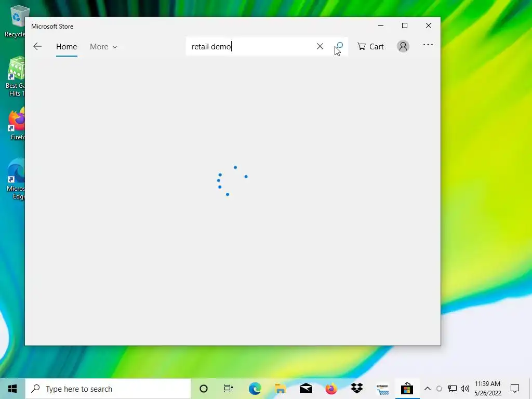Open the Amazon shortcut on the taskbar
The width and height of the screenshot is (532, 399).
click(x=382, y=389)
